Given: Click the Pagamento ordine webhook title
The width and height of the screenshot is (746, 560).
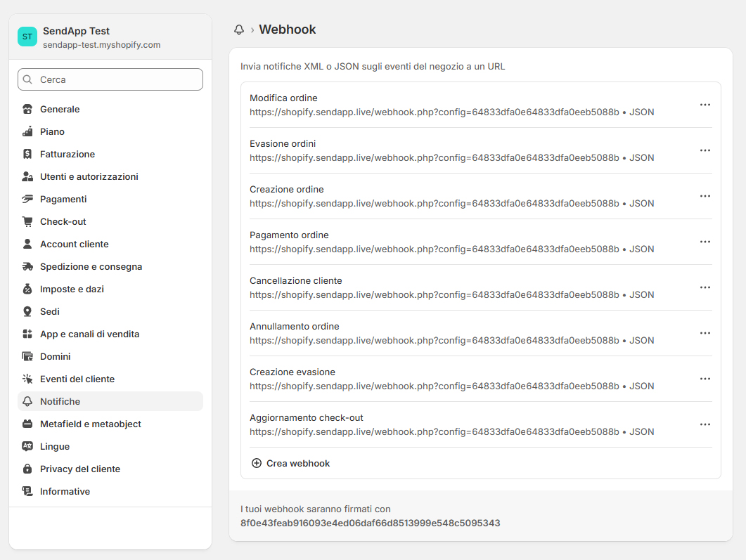Looking at the screenshot, I should point(289,235).
